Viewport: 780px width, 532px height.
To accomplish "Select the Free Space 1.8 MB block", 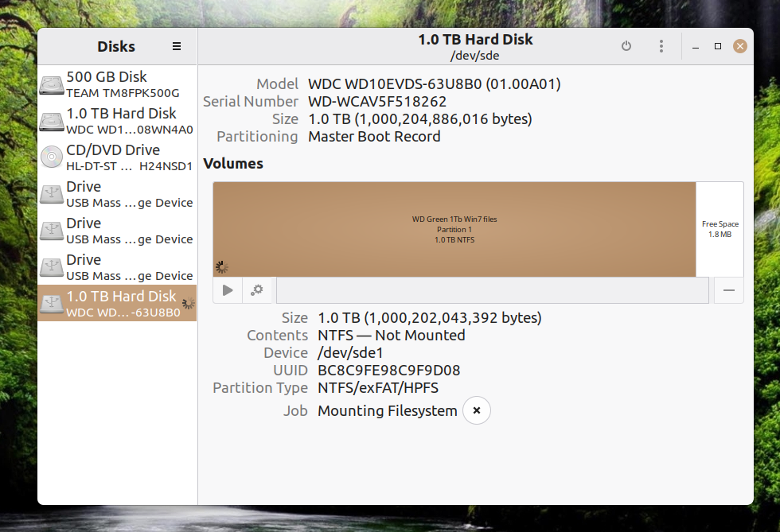I will [x=720, y=229].
